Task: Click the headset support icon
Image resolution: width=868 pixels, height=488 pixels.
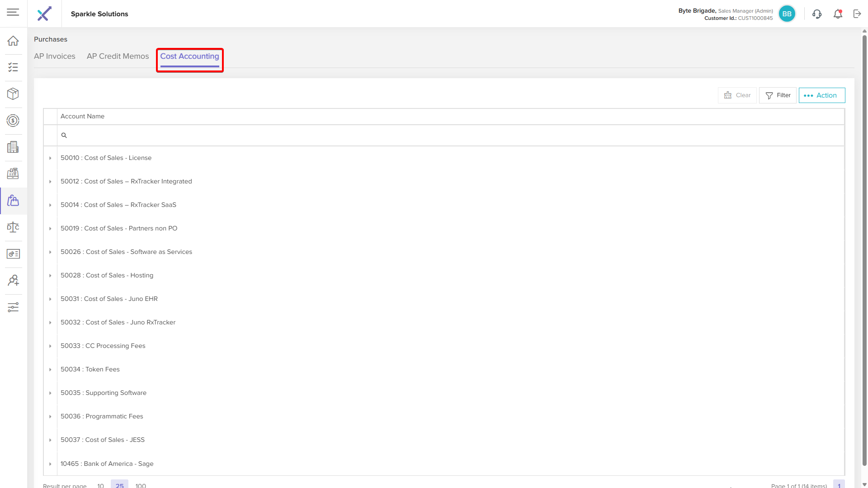Action: pos(816,14)
